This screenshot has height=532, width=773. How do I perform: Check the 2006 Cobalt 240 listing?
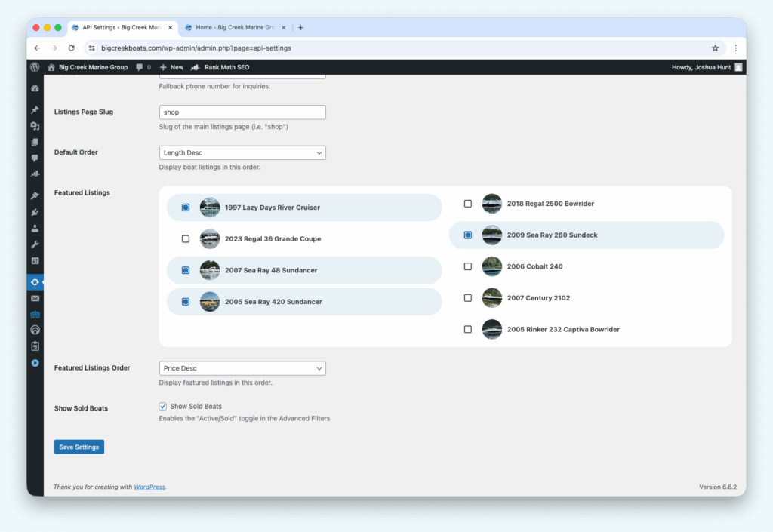click(x=468, y=266)
